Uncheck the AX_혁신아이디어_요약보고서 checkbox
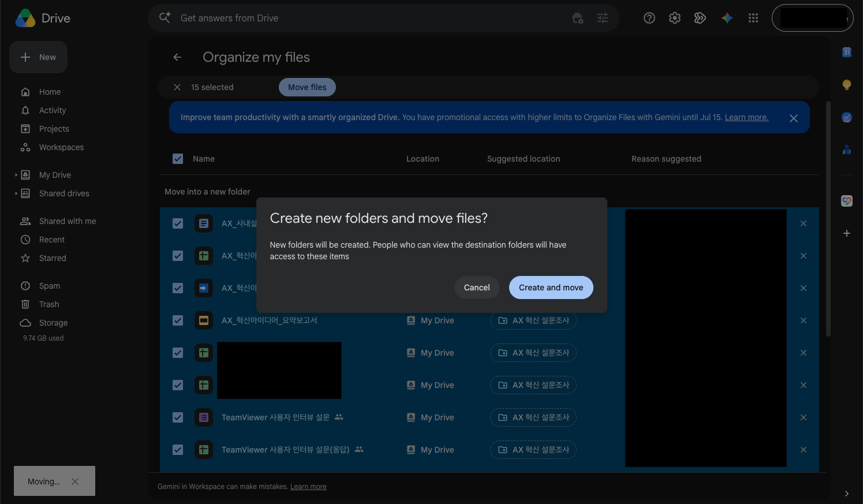Screen dimensions: 863x504 pyautogui.click(x=178, y=320)
